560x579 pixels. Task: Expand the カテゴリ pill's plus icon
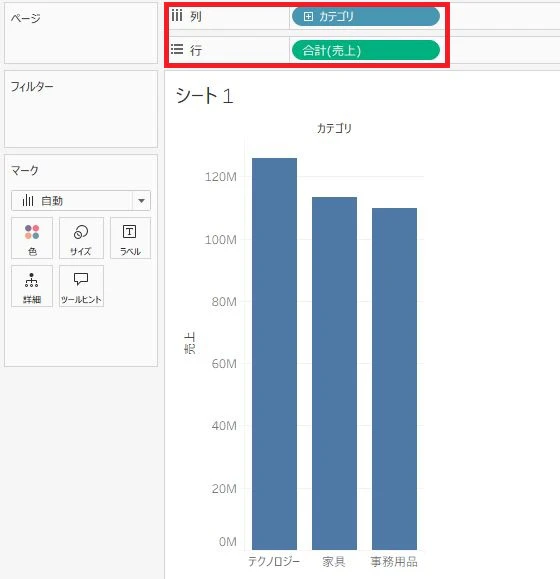(308, 17)
